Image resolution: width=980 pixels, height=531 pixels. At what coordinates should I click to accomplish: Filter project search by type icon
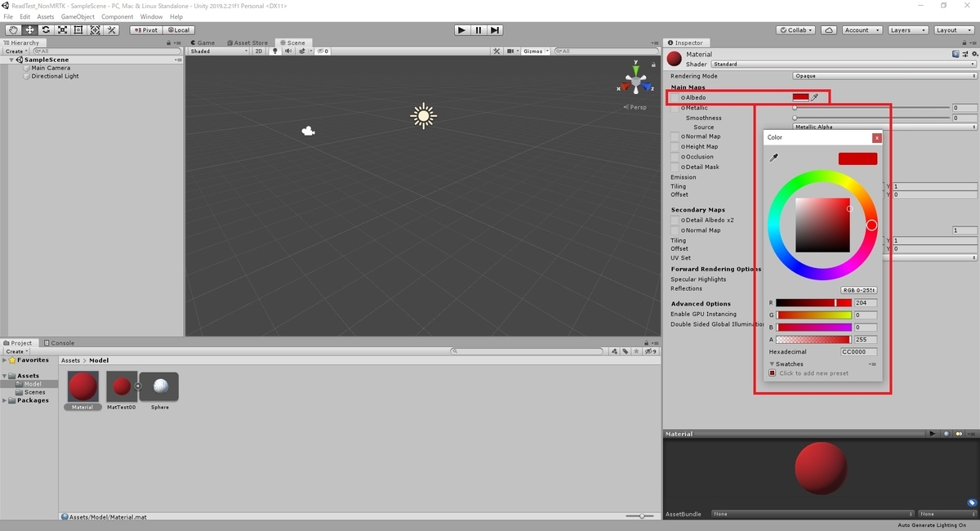(616, 351)
